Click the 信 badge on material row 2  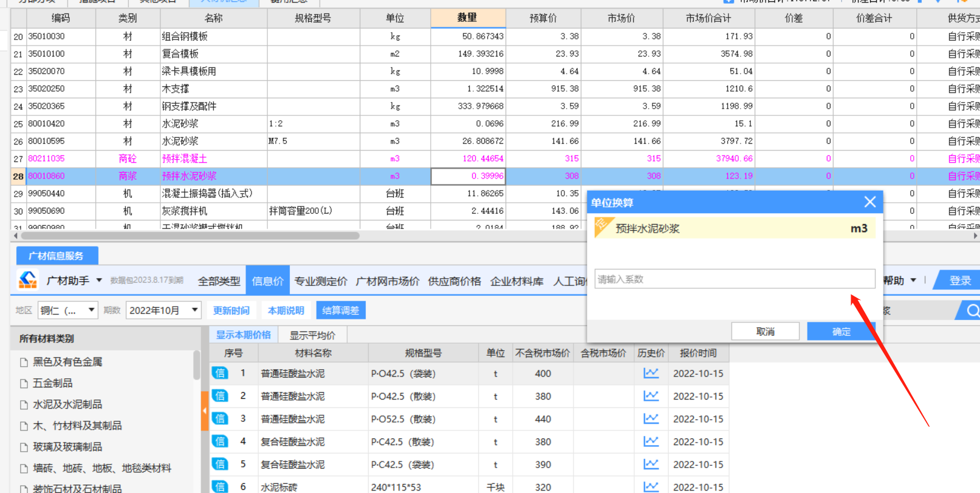tap(220, 396)
